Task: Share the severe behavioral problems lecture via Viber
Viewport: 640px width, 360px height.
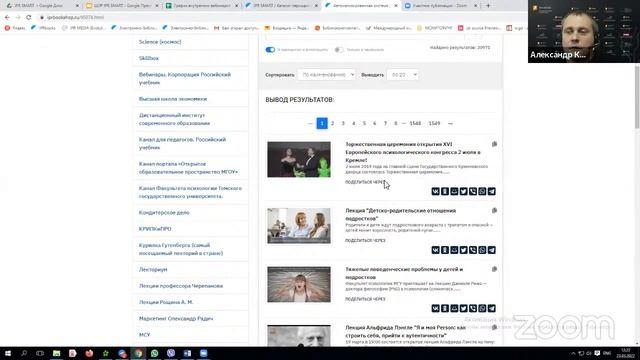Action: click(473, 308)
